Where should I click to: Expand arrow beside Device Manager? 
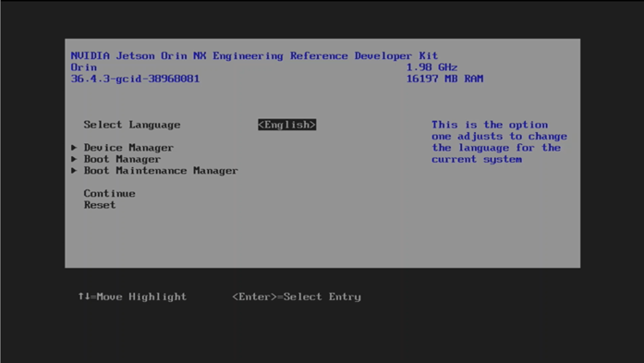[74, 148]
